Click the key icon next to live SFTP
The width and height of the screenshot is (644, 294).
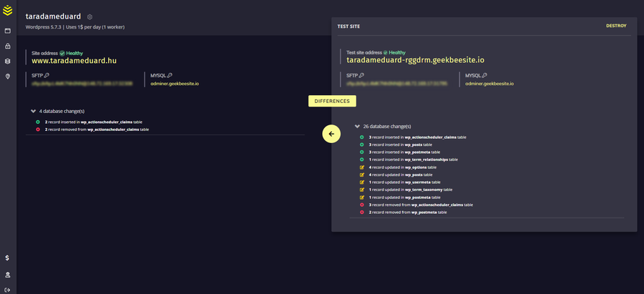coord(47,75)
